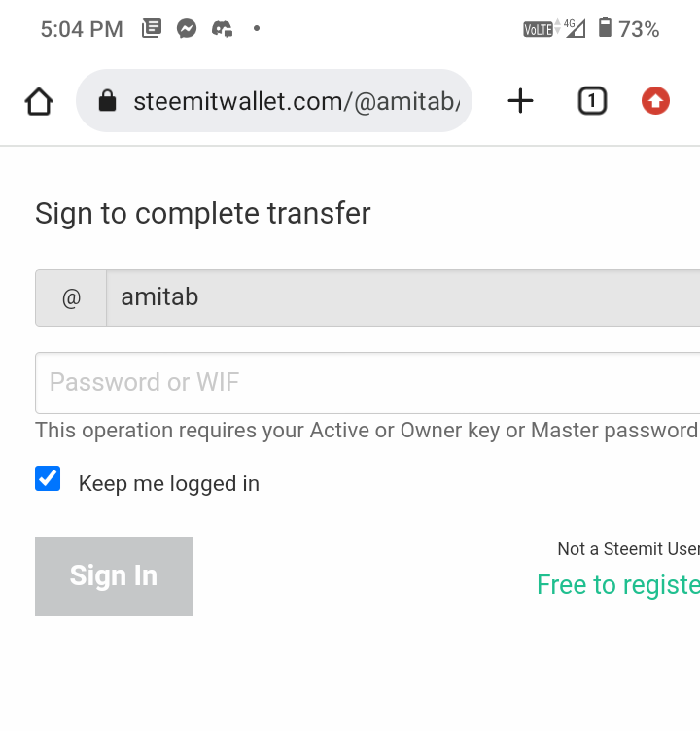Tap the Messenger notification icon in status bar
This screenshot has width=700, height=731.
[187, 28]
